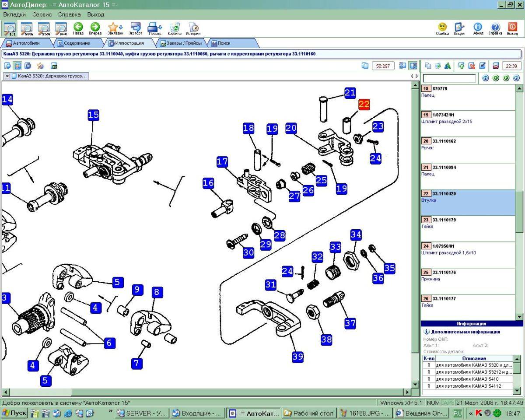
Task: Switch to the Содержание tab
Action: click(77, 43)
